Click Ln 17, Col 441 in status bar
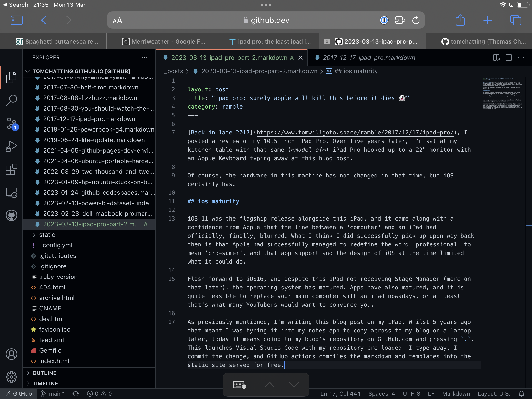The width and height of the screenshot is (532, 399). coord(340,394)
